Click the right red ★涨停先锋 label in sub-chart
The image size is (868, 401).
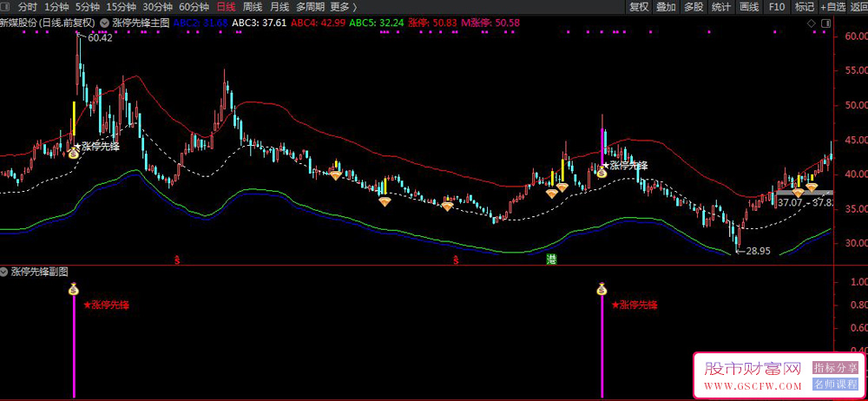(635, 306)
